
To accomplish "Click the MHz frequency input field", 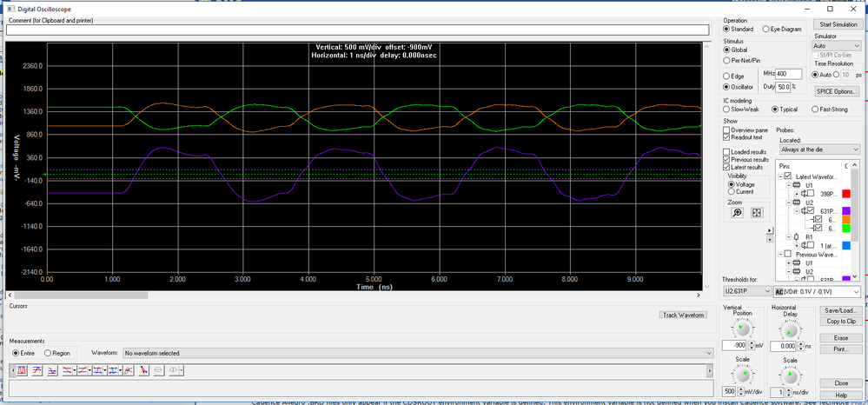I will [788, 74].
